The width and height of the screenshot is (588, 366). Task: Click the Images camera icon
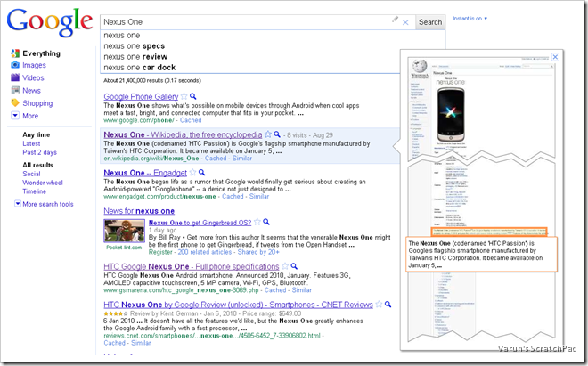15,65
